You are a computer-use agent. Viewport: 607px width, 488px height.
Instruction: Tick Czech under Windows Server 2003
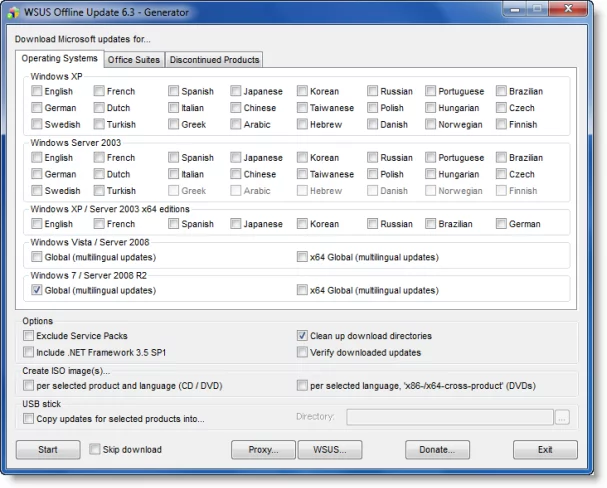coord(501,174)
